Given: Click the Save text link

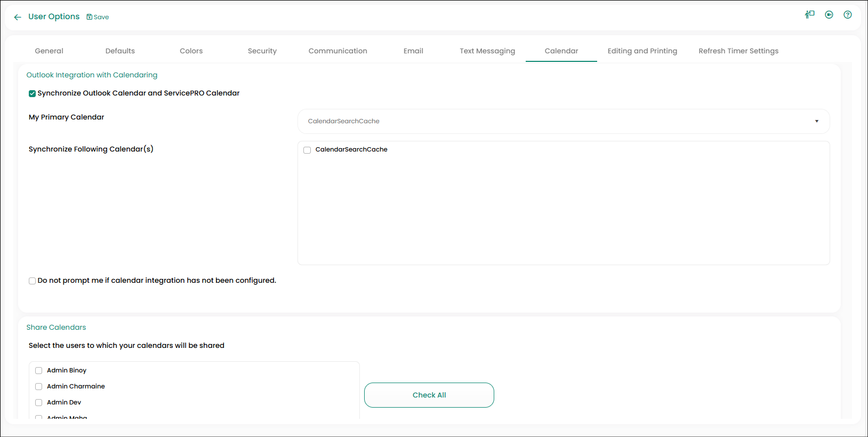Looking at the screenshot, I should point(101,17).
